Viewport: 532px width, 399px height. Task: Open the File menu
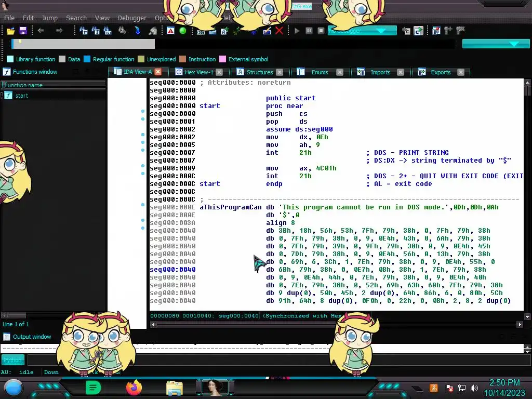9,18
